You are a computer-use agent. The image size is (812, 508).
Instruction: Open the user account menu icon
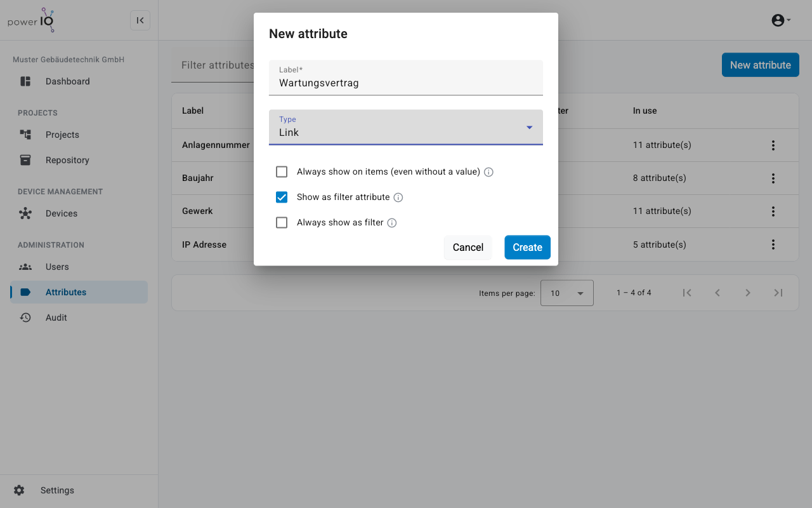point(781,20)
